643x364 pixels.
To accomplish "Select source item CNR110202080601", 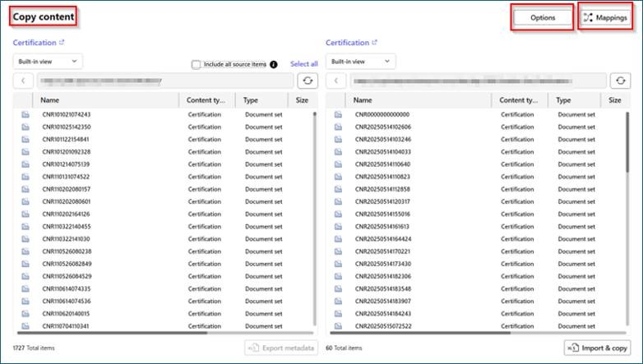I will pyautogui.click(x=67, y=201).
